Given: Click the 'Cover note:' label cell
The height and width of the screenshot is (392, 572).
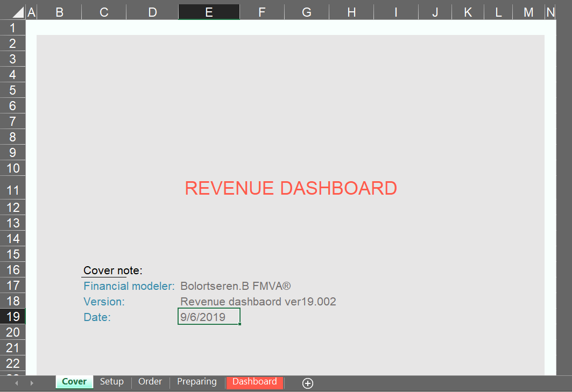Looking at the screenshot, I should pyautogui.click(x=112, y=270).
